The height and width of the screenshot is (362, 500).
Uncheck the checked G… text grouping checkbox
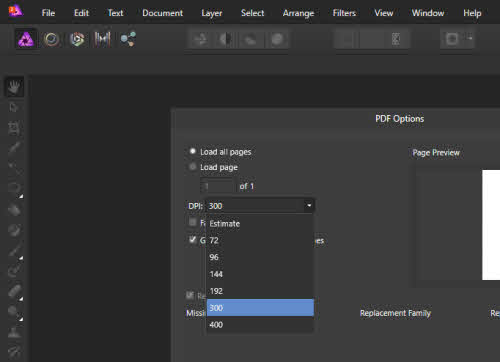click(x=193, y=239)
